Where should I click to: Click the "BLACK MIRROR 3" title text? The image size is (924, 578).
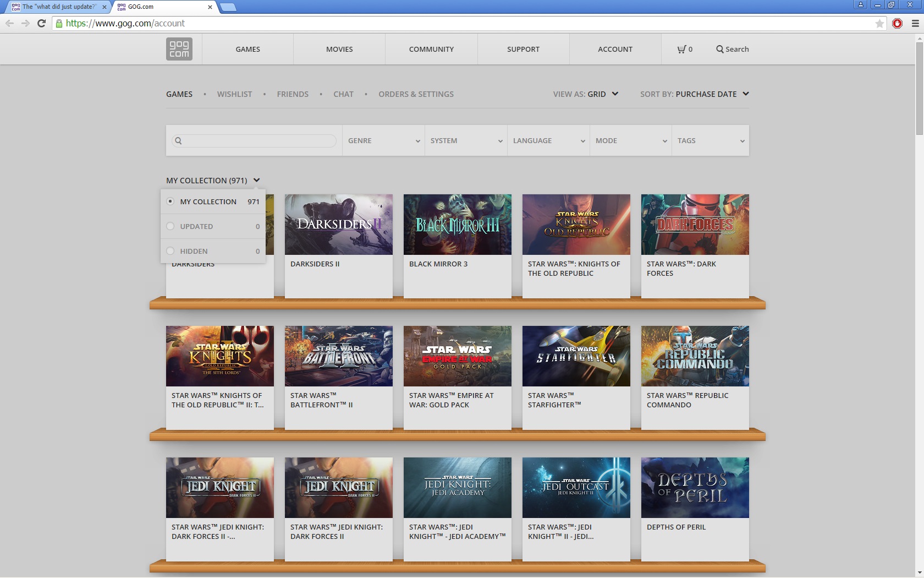[x=438, y=264]
